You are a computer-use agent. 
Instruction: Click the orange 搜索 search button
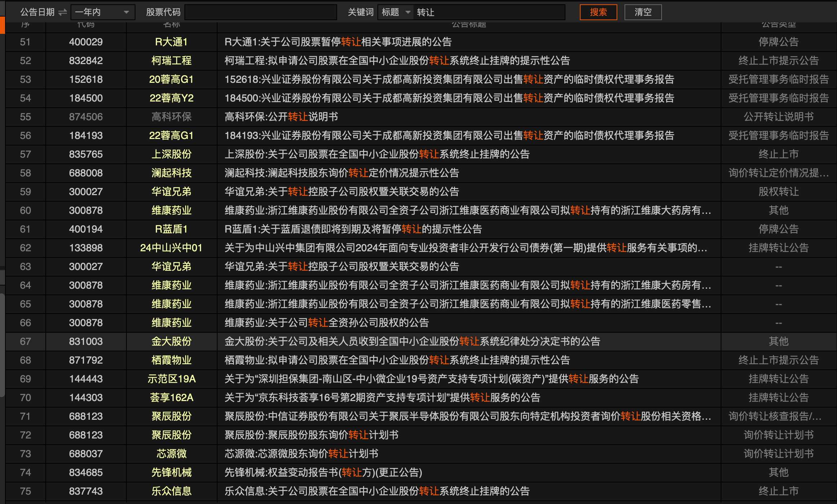pos(598,12)
